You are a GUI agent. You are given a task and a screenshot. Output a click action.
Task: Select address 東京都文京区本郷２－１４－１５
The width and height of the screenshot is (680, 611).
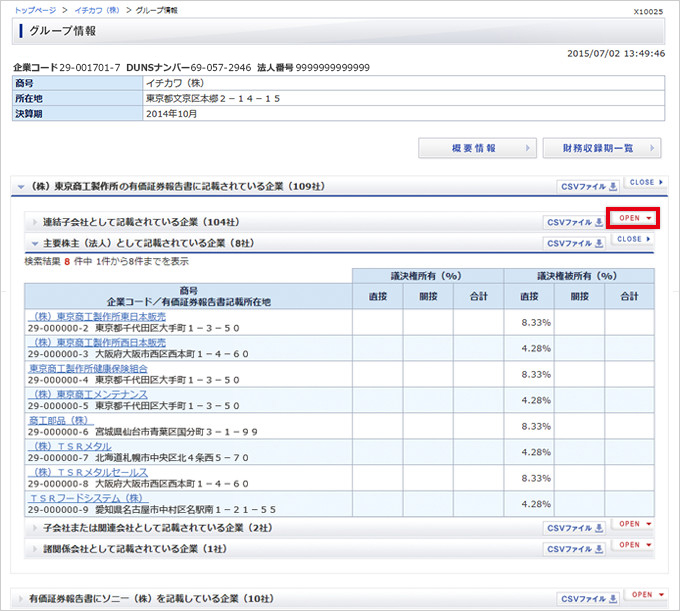(213, 98)
